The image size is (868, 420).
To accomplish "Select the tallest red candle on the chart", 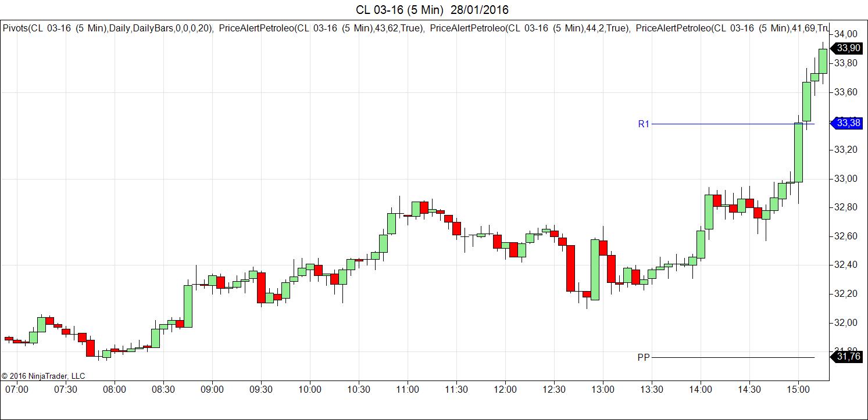I will (x=570, y=268).
